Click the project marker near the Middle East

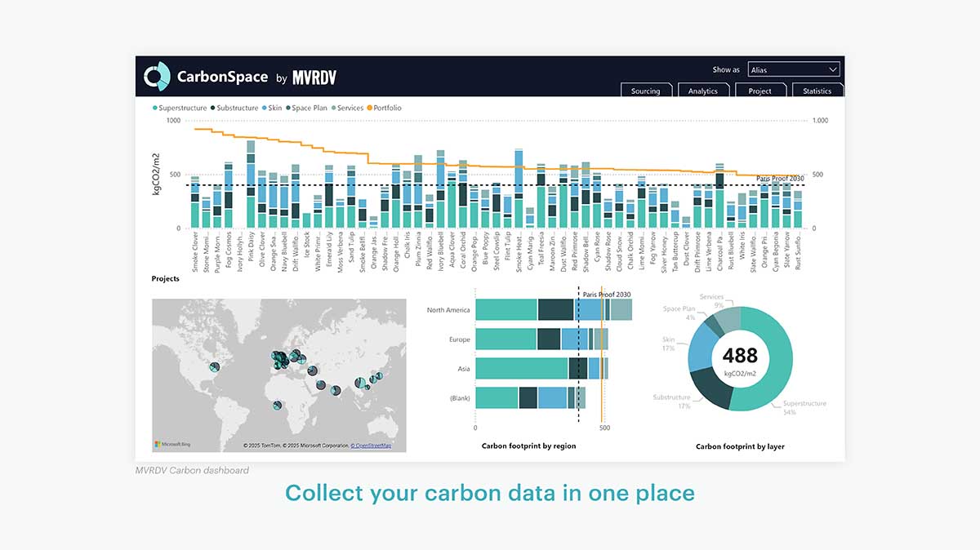pyautogui.click(x=320, y=385)
